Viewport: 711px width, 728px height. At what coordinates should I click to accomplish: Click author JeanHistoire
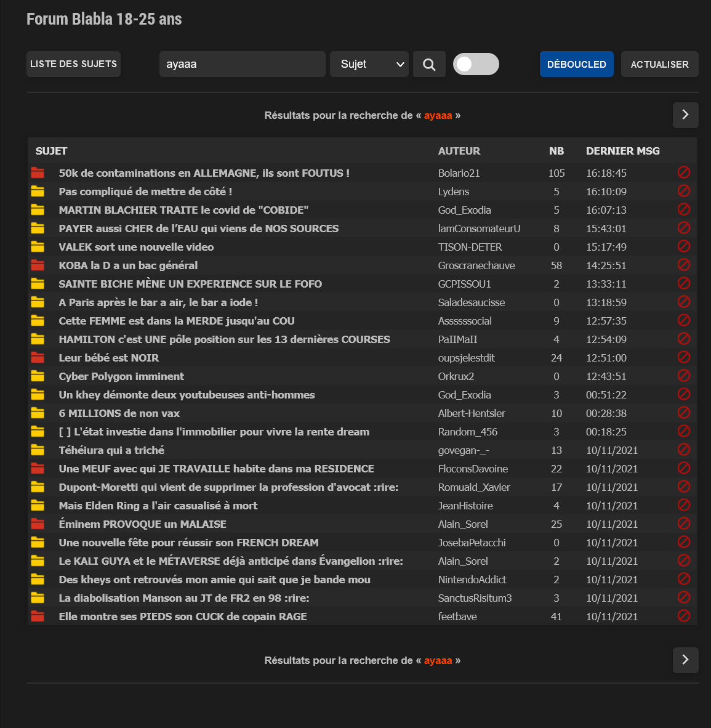coord(465,506)
